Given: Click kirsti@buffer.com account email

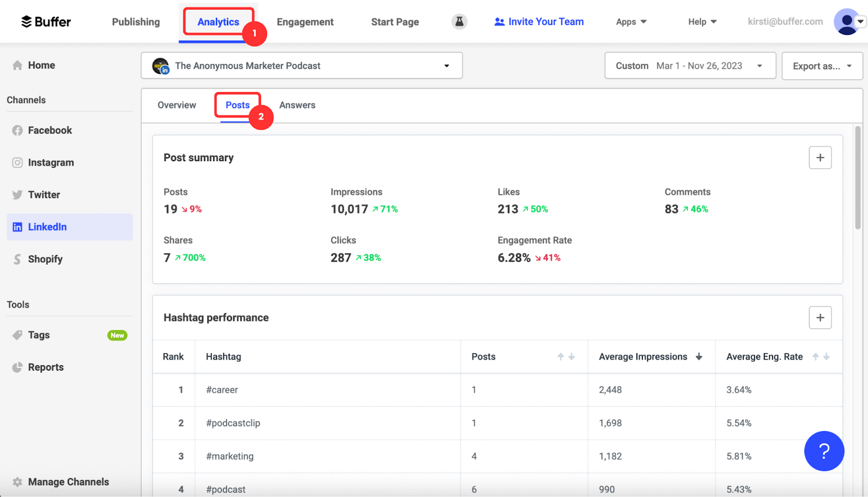Looking at the screenshot, I should tap(785, 22).
